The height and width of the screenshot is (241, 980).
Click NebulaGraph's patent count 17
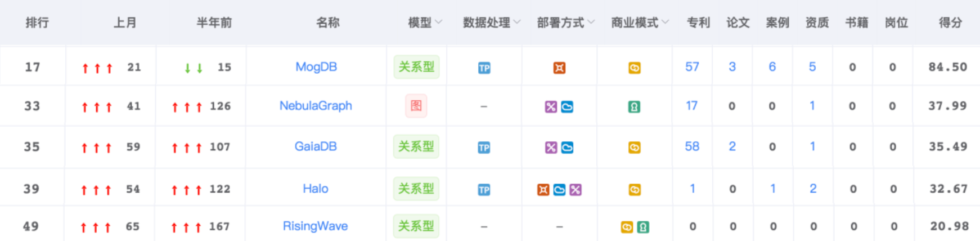pos(691,106)
